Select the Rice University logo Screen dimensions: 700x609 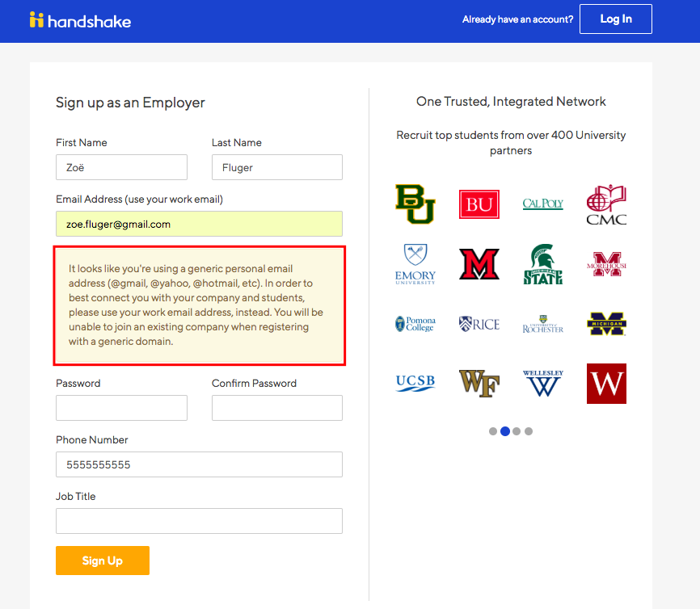pos(479,323)
